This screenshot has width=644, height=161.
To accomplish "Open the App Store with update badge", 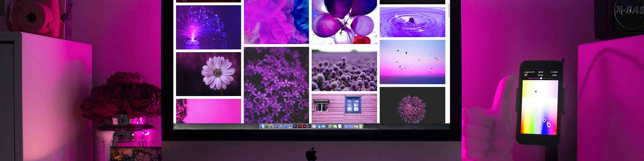I will (x=281, y=126).
